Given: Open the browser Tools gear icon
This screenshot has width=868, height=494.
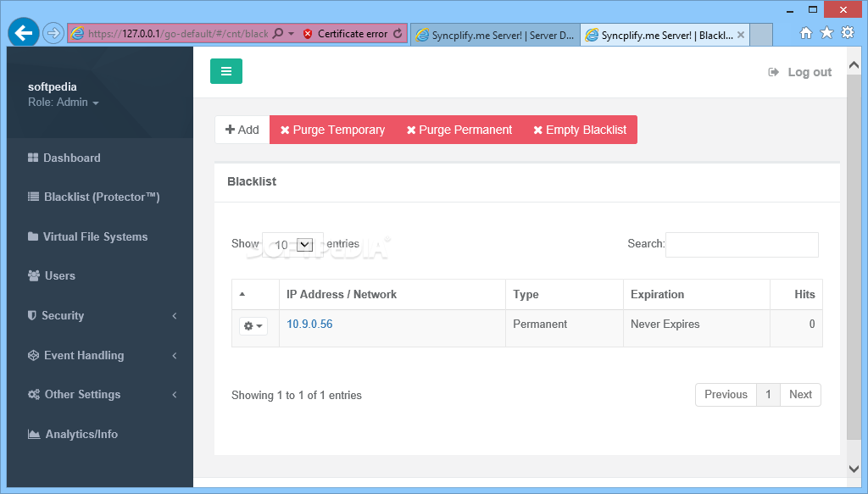Looking at the screenshot, I should pos(848,33).
